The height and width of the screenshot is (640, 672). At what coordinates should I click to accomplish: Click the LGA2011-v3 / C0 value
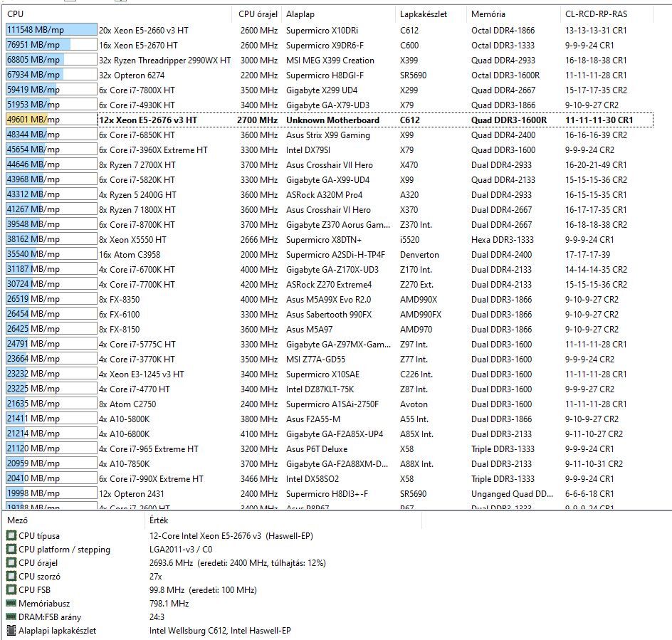pos(181,549)
